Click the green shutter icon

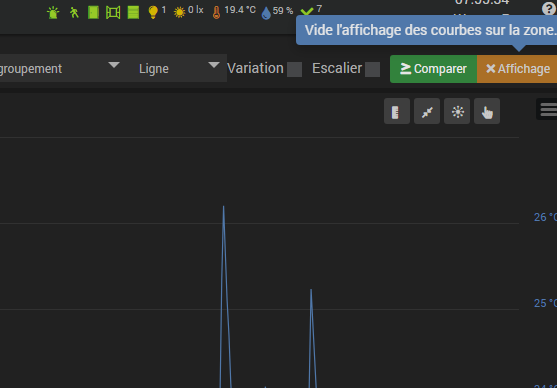(x=133, y=12)
